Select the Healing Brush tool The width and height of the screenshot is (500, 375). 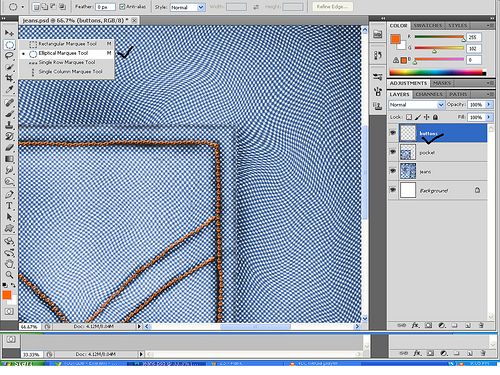9,103
